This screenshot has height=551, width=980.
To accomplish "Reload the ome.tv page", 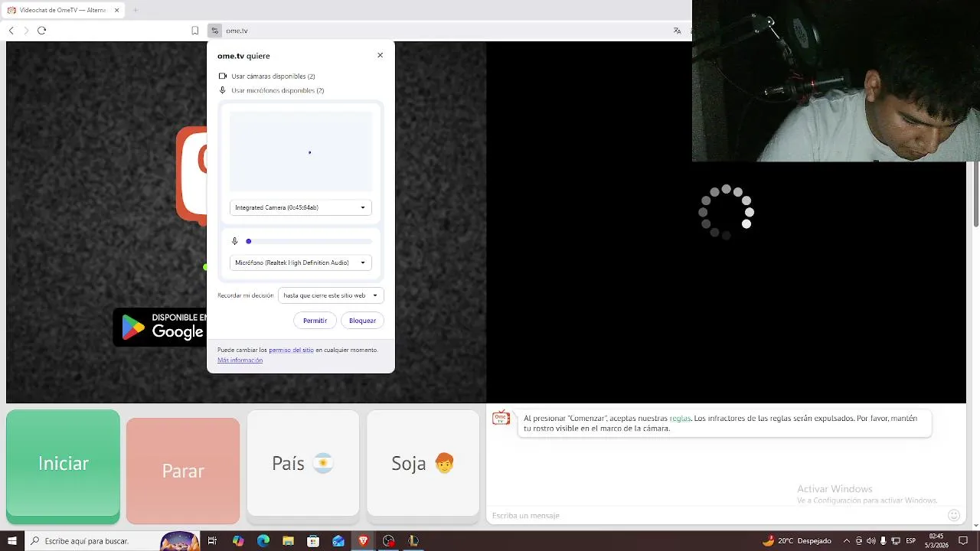I will (41, 31).
